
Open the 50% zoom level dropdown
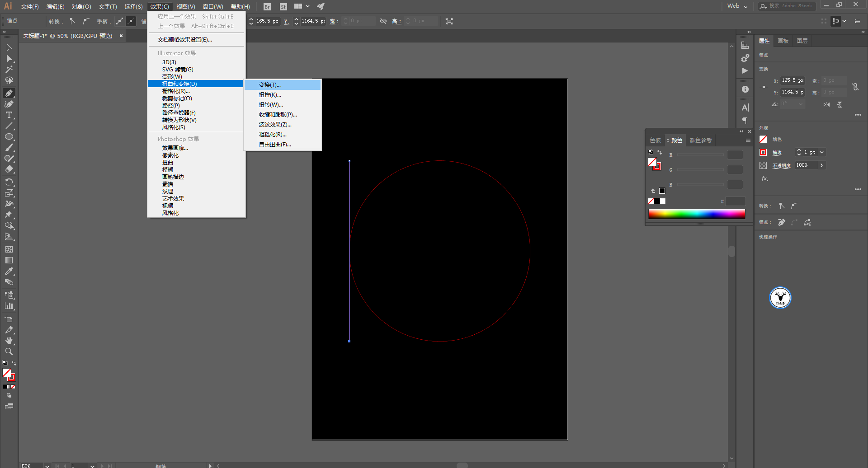pyautogui.click(x=47, y=466)
